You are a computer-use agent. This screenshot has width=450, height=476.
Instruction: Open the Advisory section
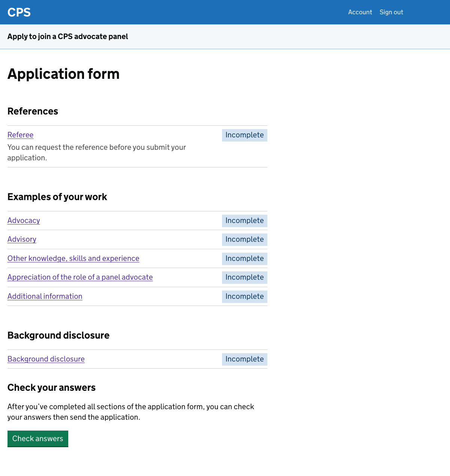tap(22, 239)
